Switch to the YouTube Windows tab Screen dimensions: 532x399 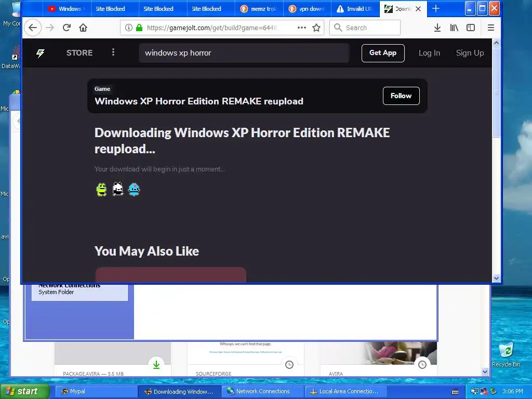(66, 9)
